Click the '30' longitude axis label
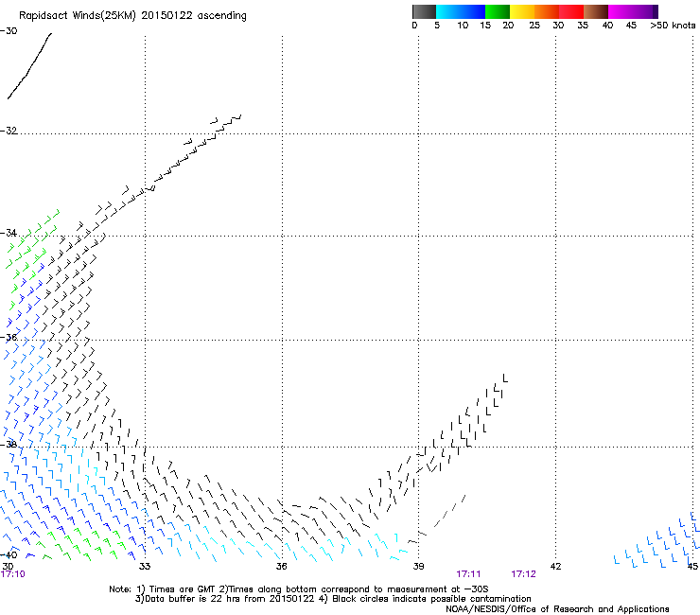The width and height of the screenshot is (700, 615). tap(8, 566)
